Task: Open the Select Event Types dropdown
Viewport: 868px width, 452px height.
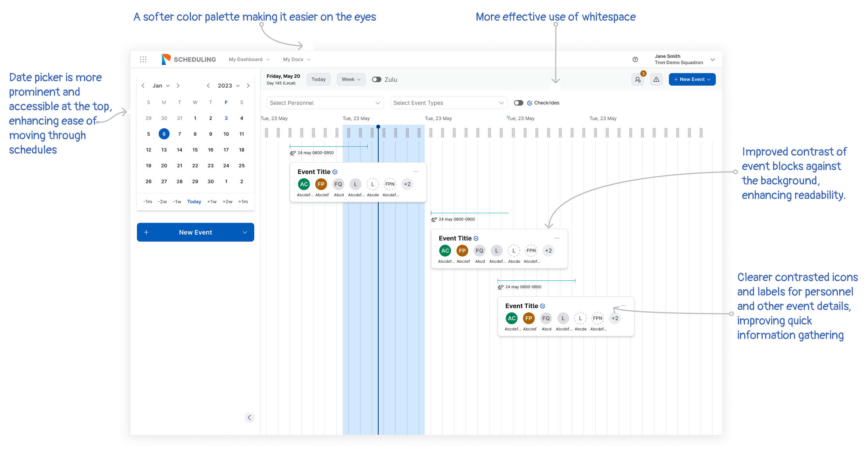Action: [449, 103]
